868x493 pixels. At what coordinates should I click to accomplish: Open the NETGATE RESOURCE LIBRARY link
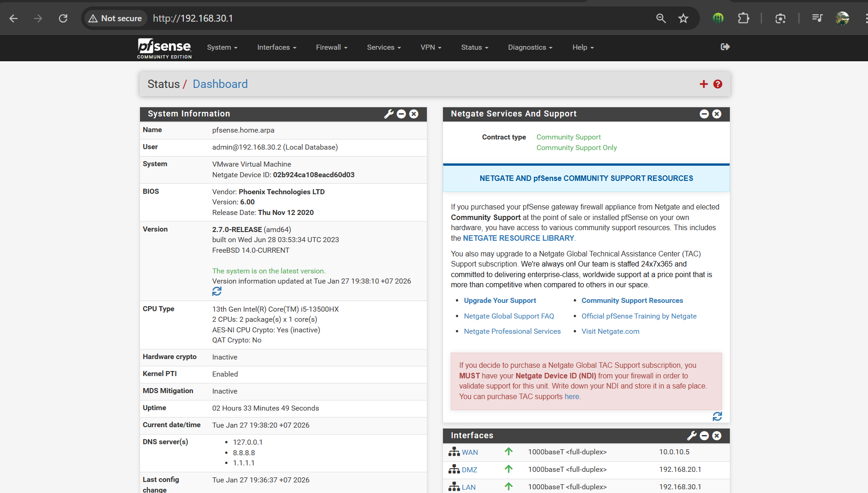coord(518,238)
